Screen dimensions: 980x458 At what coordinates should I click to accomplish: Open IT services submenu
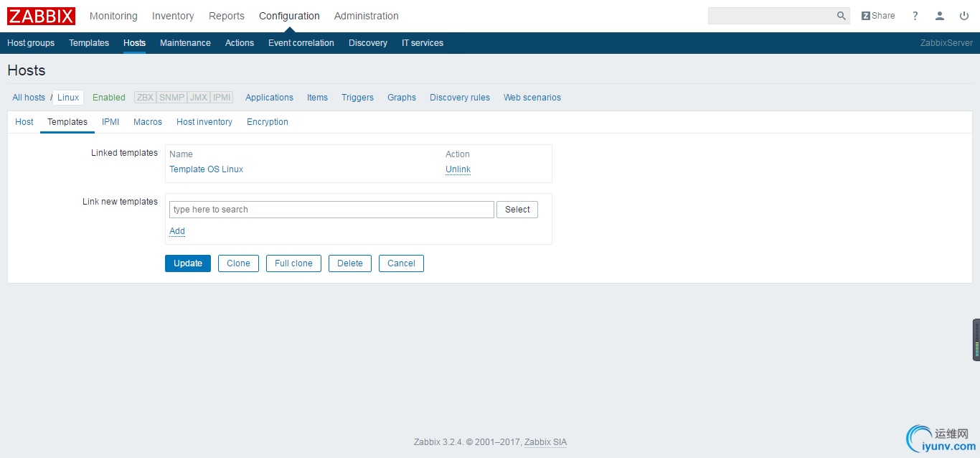423,43
